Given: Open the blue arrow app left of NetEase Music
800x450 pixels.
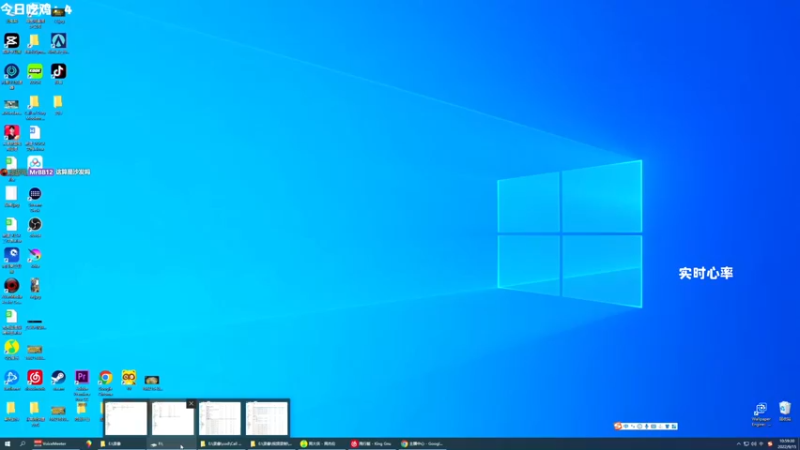Looking at the screenshot, I should click(12, 378).
